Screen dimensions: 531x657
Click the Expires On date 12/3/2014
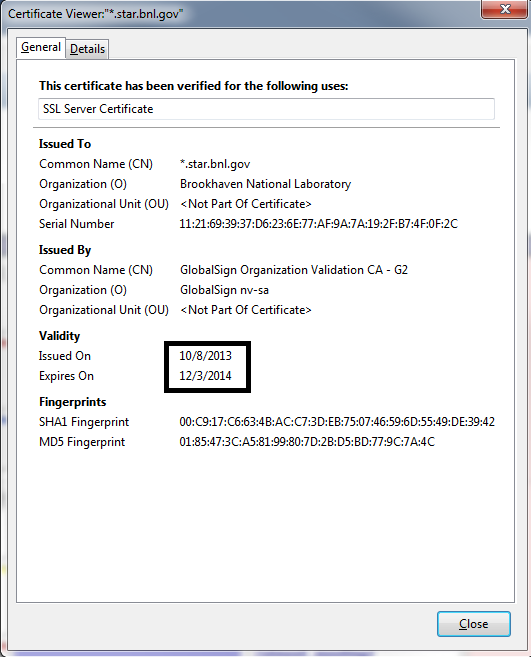pyautogui.click(x=205, y=376)
